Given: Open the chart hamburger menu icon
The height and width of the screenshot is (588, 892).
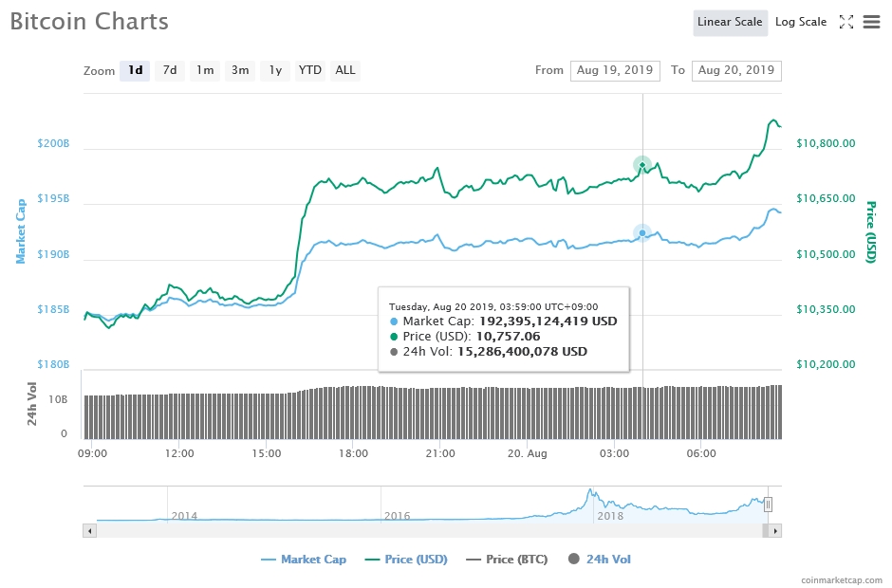Looking at the screenshot, I should (871, 22).
